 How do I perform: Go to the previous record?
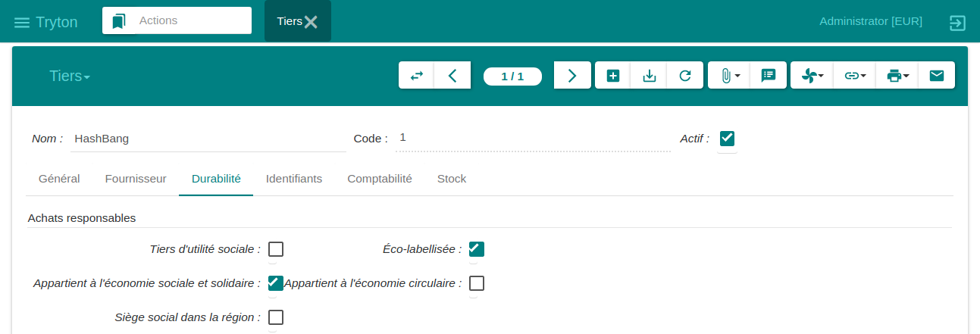[x=452, y=76]
